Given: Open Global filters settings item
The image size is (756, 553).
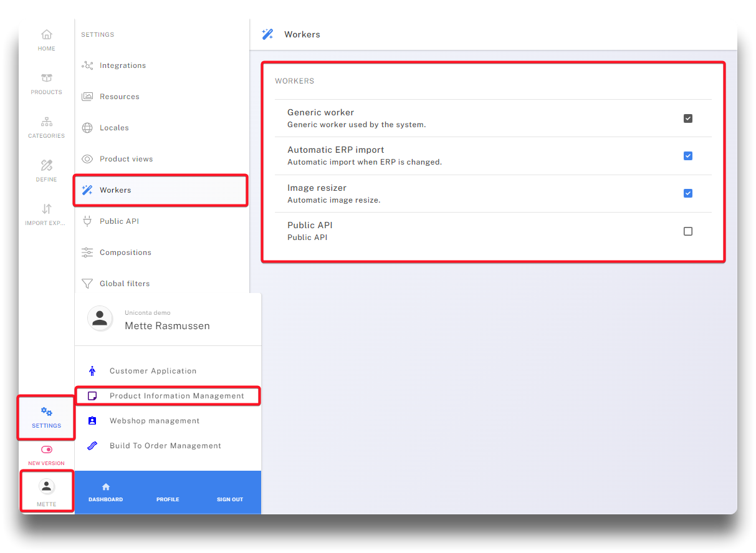Looking at the screenshot, I should pos(125,284).
